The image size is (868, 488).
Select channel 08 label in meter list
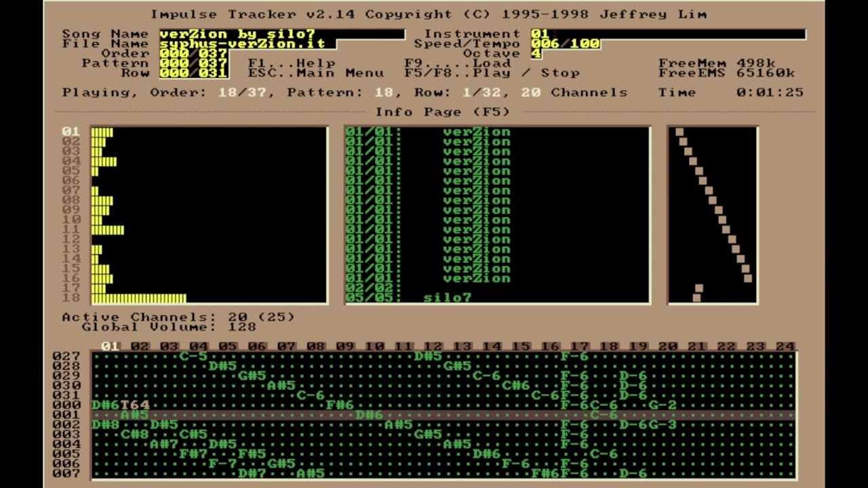click(x=71, y=200)
